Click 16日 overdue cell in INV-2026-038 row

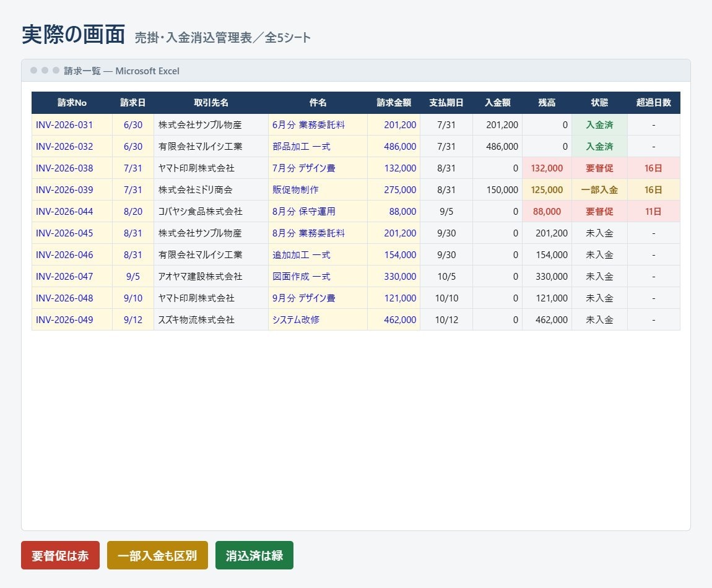point(654,168)
